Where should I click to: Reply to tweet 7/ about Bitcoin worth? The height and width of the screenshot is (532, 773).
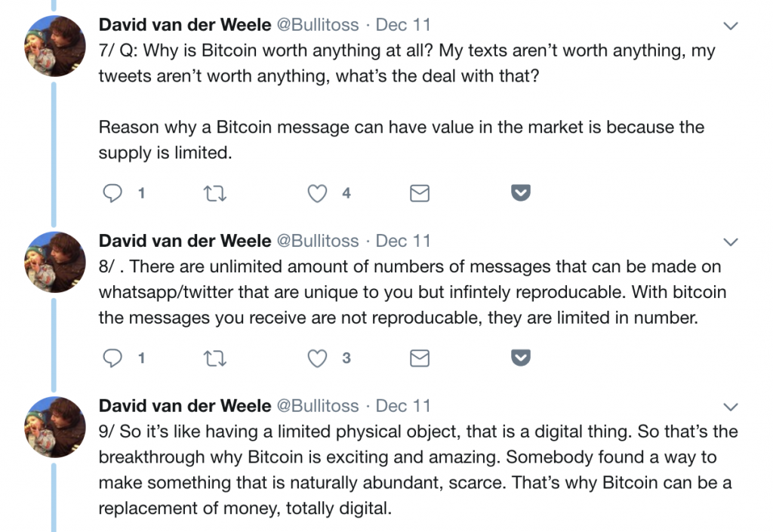(112, 194)
